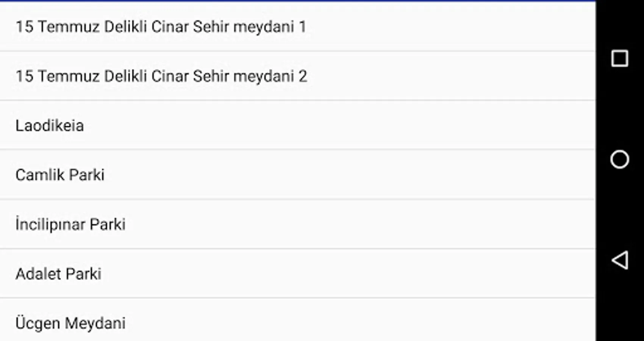Choose Camlik Parki from the list
Viewport: 644px width, 341px height.
tap(298, 175)
